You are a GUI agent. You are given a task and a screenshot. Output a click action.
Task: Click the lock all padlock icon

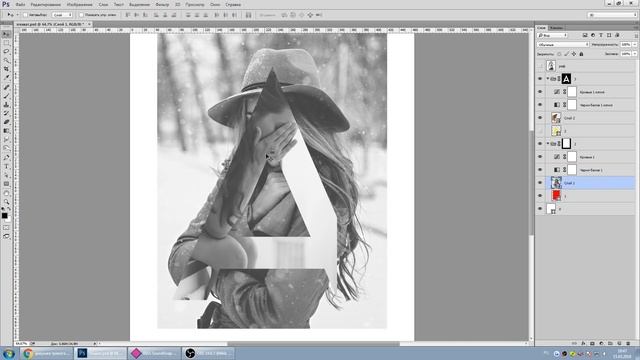click(x=581, y=54)
